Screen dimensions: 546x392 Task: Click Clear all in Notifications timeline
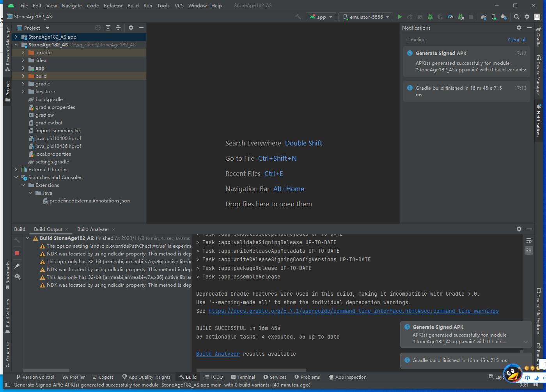tap(517, 40)
